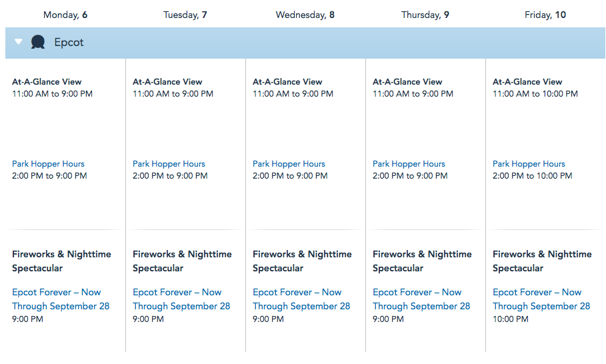Open Tuesday's Epcot Forever link
The image size is (606, 364).
[x=181, y=299]
